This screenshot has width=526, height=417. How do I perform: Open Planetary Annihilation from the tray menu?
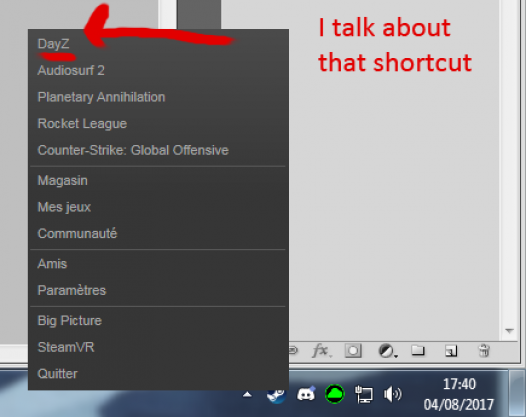coord(101,97)
